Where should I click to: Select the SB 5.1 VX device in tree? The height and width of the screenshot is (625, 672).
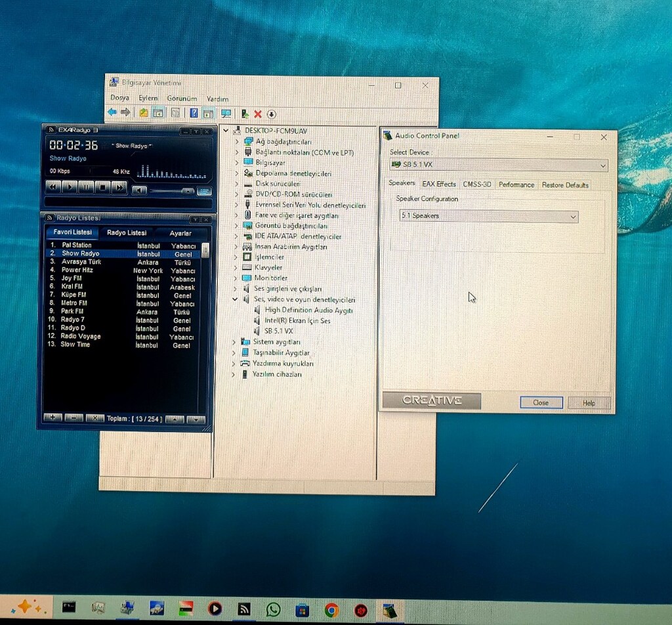click(278, 331)
